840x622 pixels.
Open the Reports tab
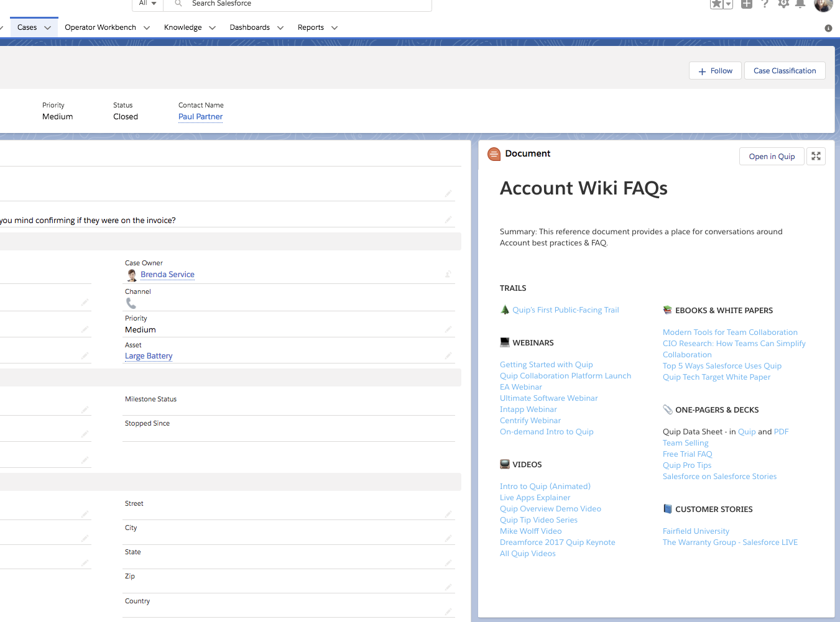click(x=310, y=27)
